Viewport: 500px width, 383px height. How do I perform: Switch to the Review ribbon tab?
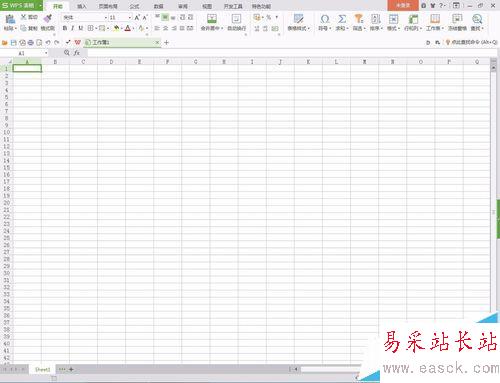(183, 6)
